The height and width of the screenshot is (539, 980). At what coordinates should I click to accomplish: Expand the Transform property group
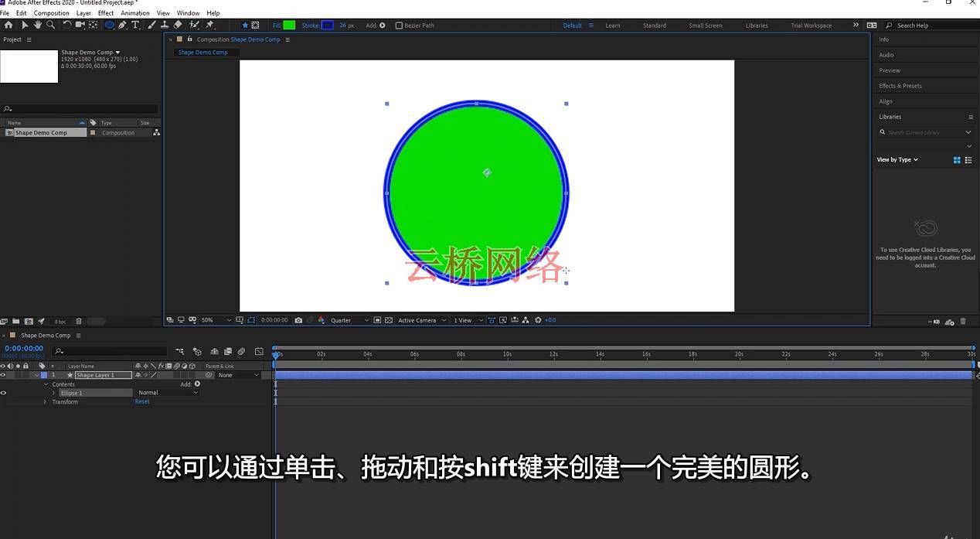(x=45, y=402)
